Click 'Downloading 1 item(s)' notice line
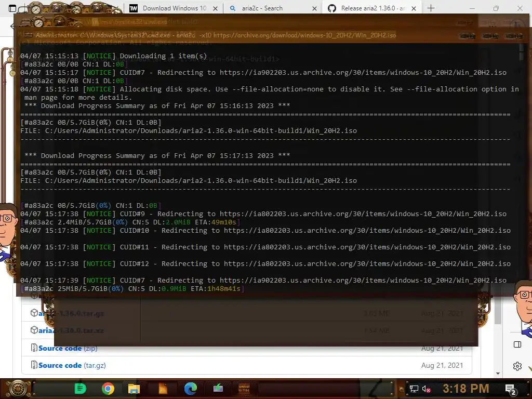Image resolution: width=532 pixels, height=399 pixels. click(x=113, y=56)
